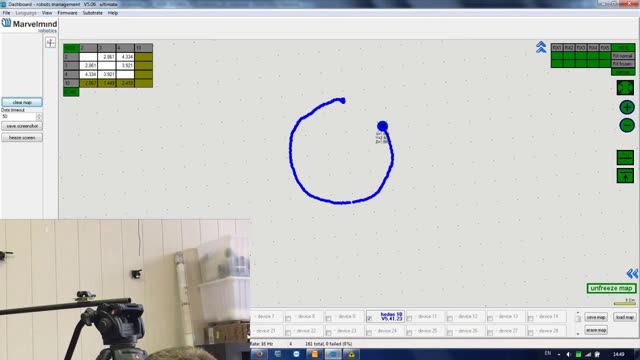The height and width of the screenshot is (360, 640).
Task: Click distance table column header 10
Action: coord(144,48)
